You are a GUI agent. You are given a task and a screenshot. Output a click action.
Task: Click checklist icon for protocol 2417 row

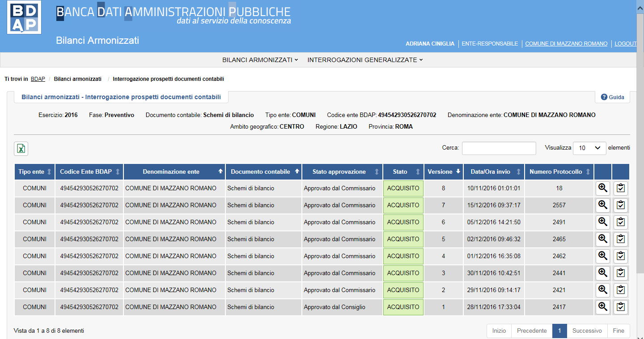click(x=621, y=307)
